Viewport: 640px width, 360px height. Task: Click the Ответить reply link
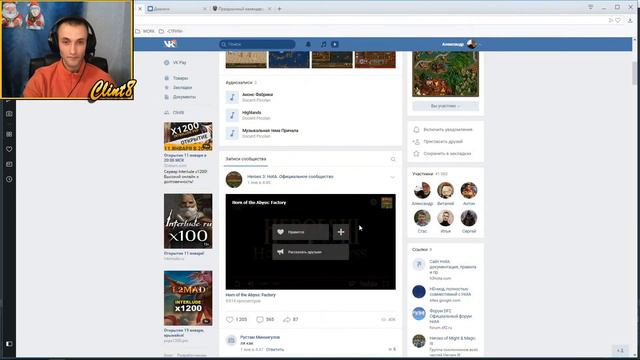pos(275,349)
